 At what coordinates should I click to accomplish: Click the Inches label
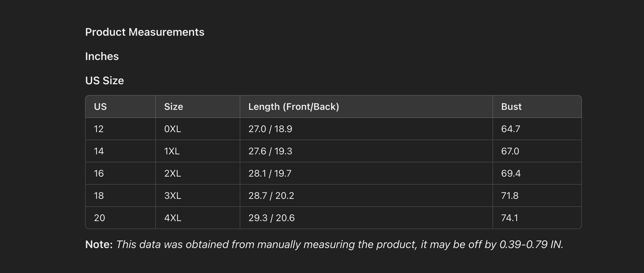[102, 56]
